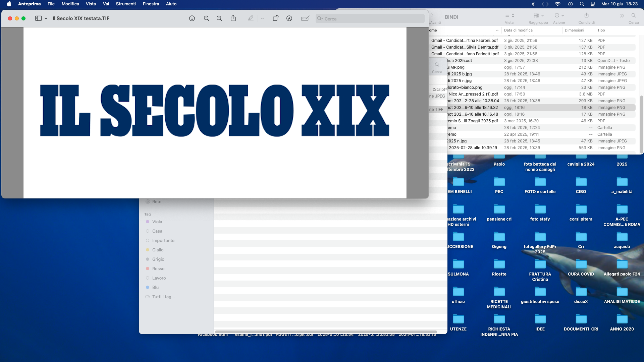Click the Cerca button in the partially hidden window
644x362 pixels.
click(x=437, y=67)
